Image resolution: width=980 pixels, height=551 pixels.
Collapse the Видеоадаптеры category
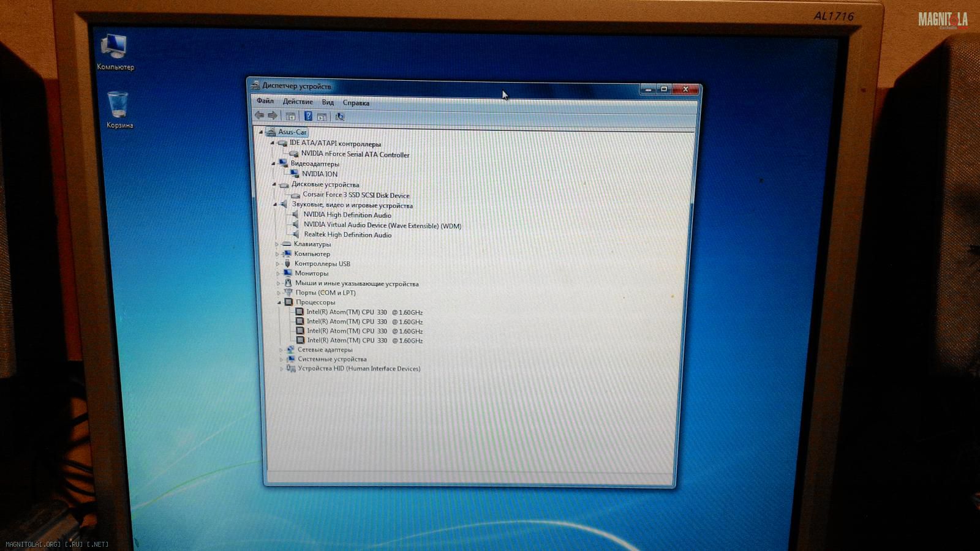pyautogui.click(x=273, y=163)
